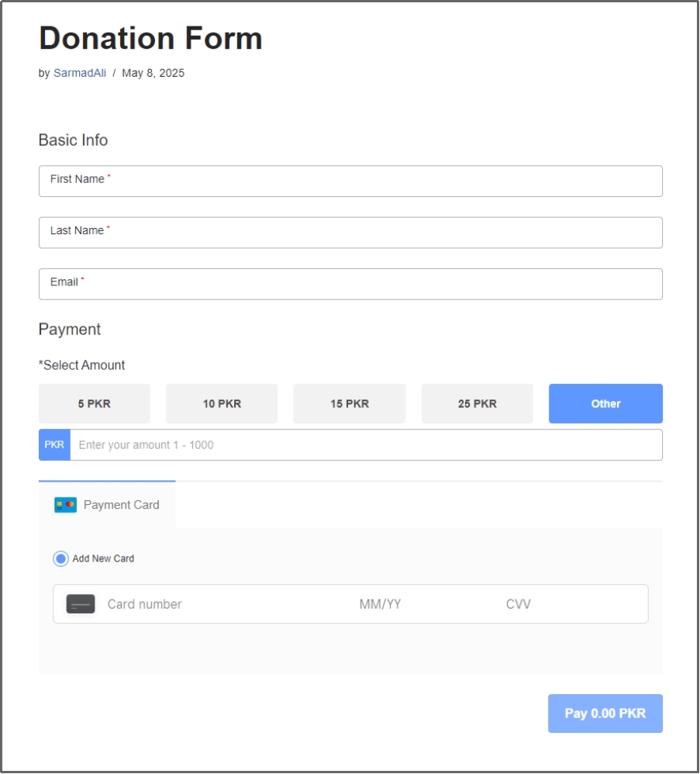
Task: Switch to the Payment Card tab
Action: click(107, 505)
